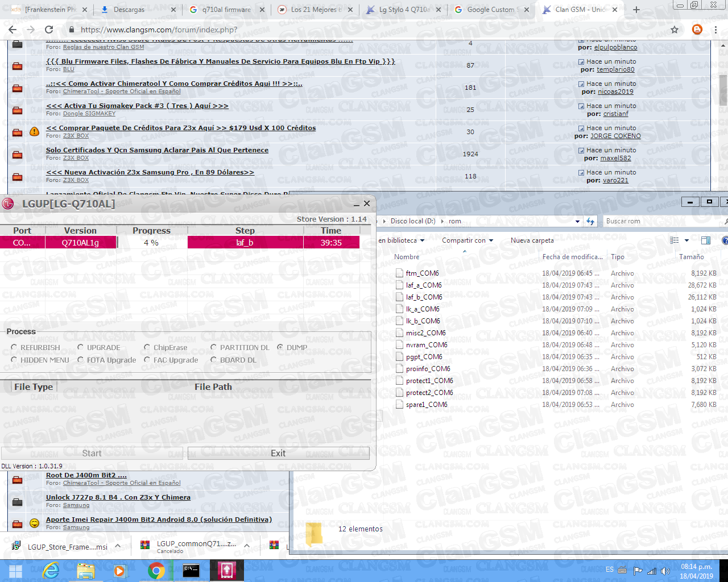Select the REFURBISH process option
The width and height of the screenshot is (728, 582).
click(35, 347)
